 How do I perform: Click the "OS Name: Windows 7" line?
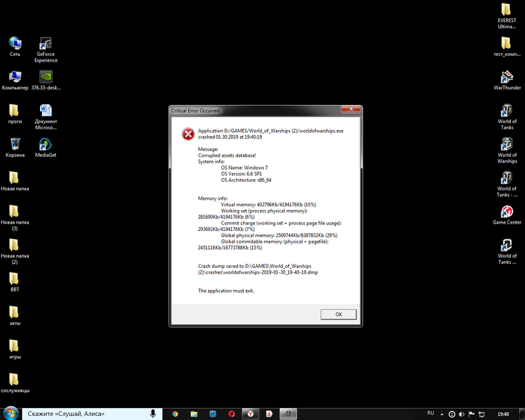[x=244, y=167]
